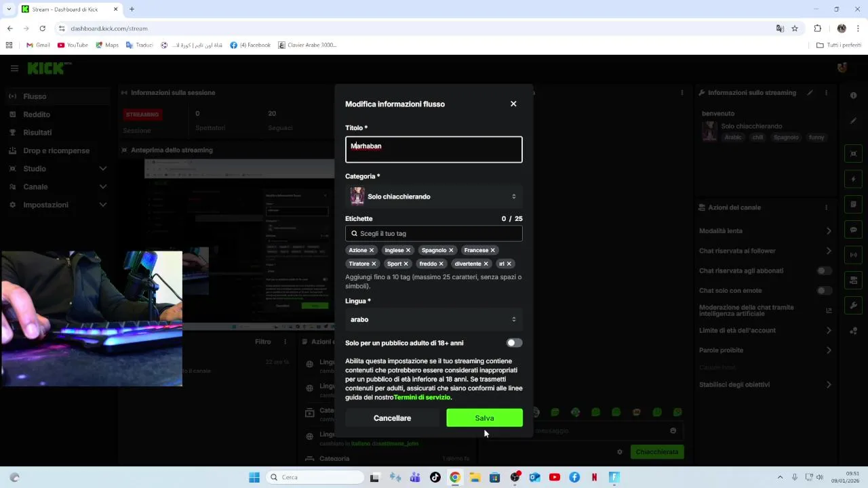Remove the Azione tag

pyautogui.click(x=372, y=250)
